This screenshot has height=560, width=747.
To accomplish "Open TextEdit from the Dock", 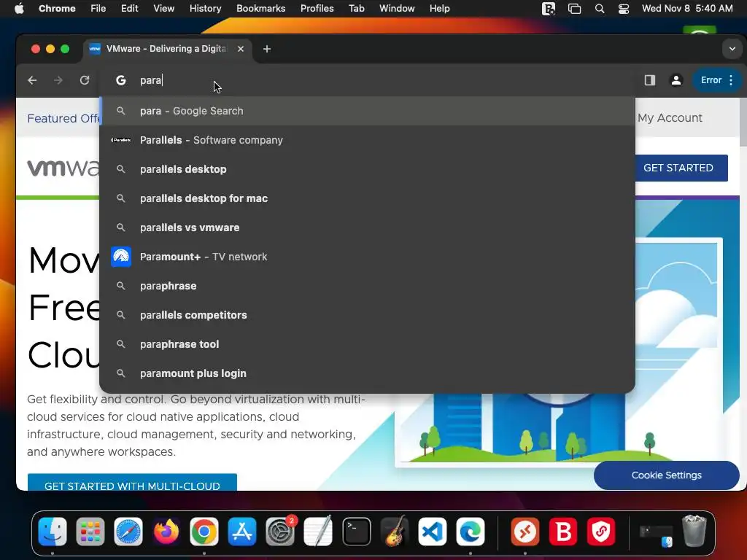I will pyautogui.click(x=318, y=532).
